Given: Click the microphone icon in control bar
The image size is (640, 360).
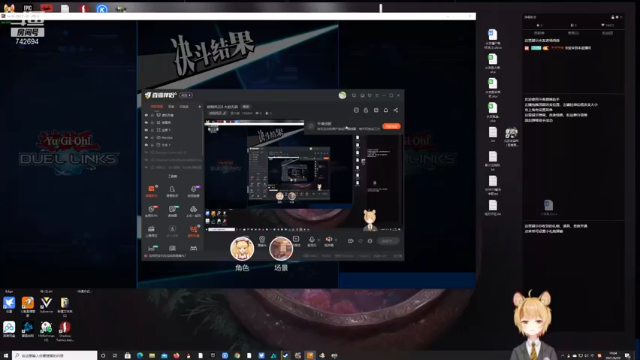Looking at the screenshot, I should (x=312, y=240).
